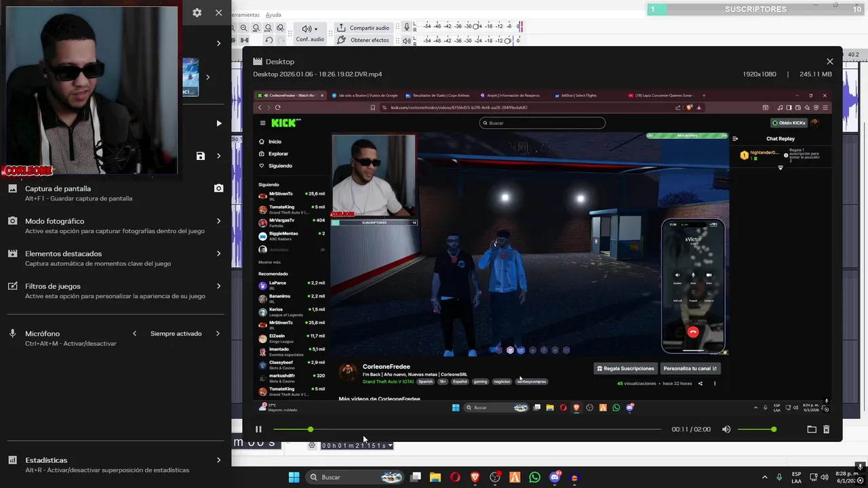Click the zoom toggle icon in Audacity toolbar
This screenshot has width=868, height=488.
[x=280, y=28]
